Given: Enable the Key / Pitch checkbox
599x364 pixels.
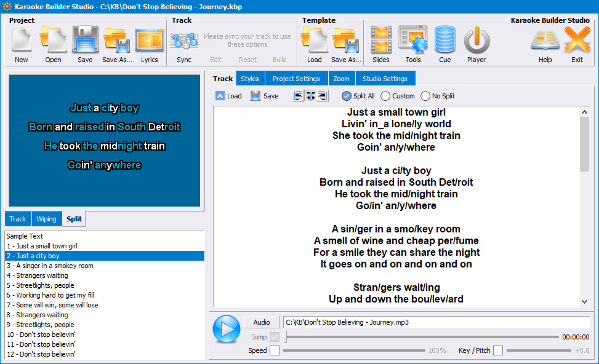Looking at the screenshot, I should click(498, 350).
